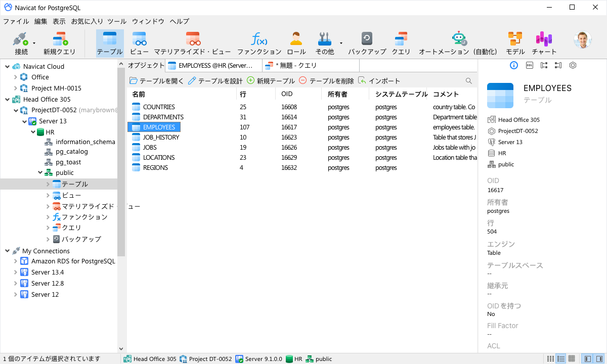
Task: Switch to ER diagram view in status bar
Action: (572, 359)
